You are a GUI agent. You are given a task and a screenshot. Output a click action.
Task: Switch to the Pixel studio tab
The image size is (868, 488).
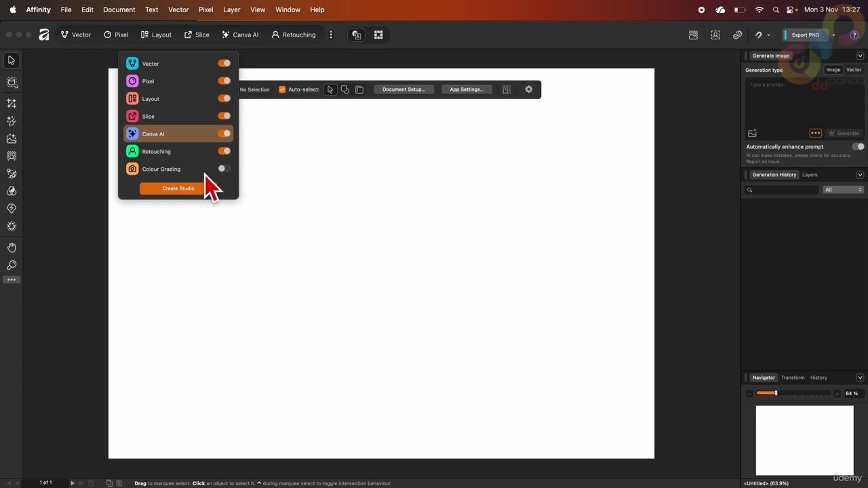[116, 35]
